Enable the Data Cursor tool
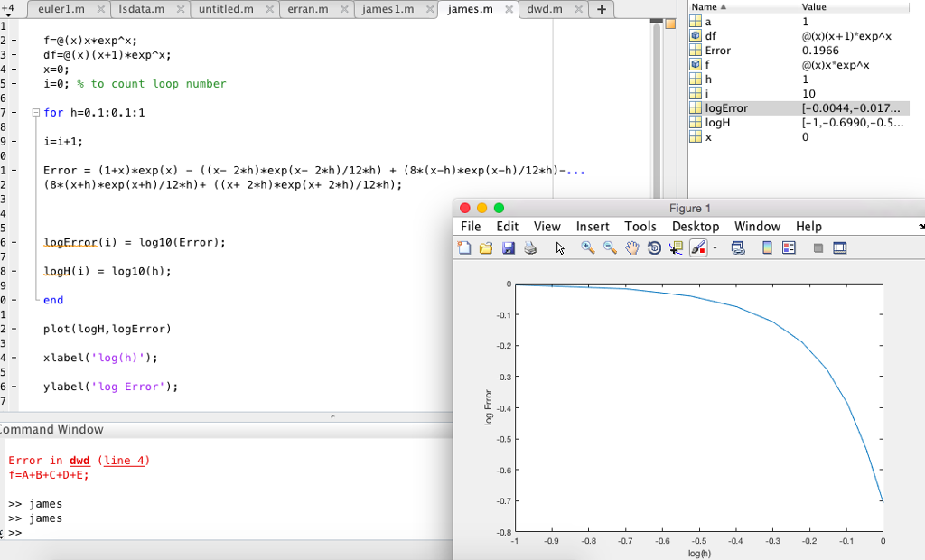925x560 pixels. 676,247
